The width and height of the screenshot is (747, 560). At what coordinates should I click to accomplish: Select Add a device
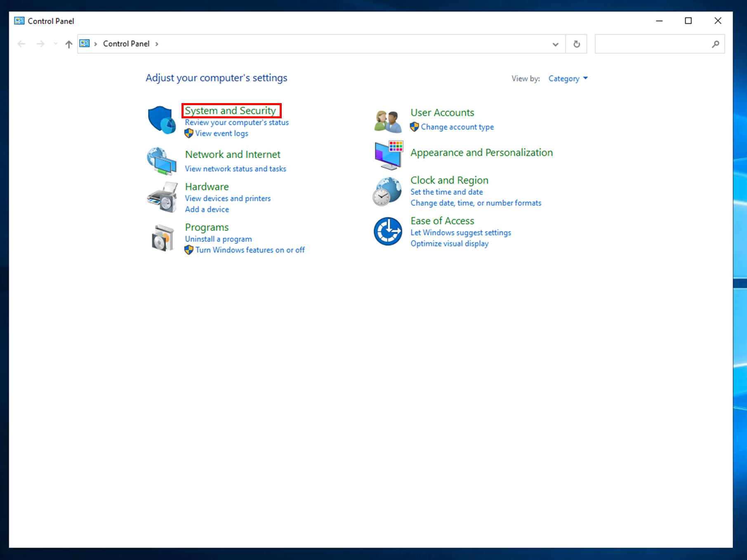(207, 209)
